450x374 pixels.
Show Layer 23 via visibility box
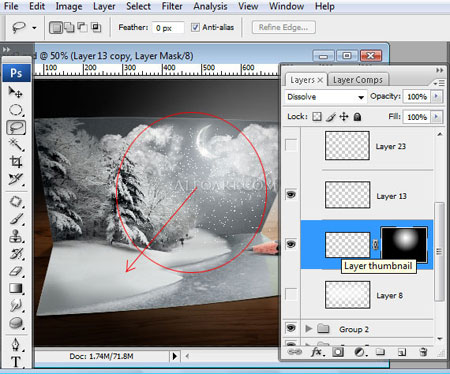pos(291,145)
